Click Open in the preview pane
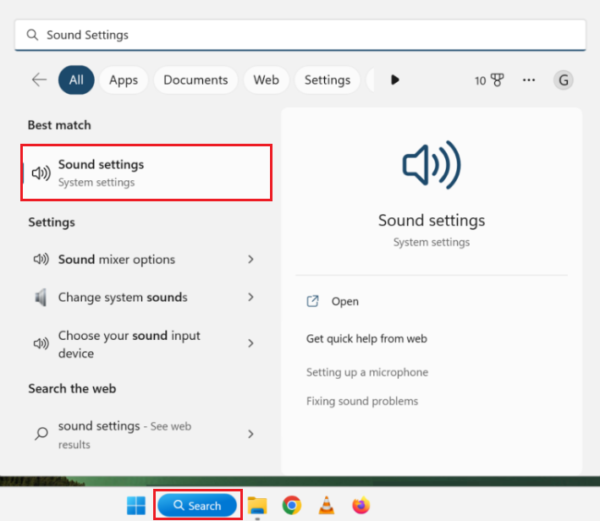This screenshot has height=521, width=600. pyautogui.click(x=345, y=301)
